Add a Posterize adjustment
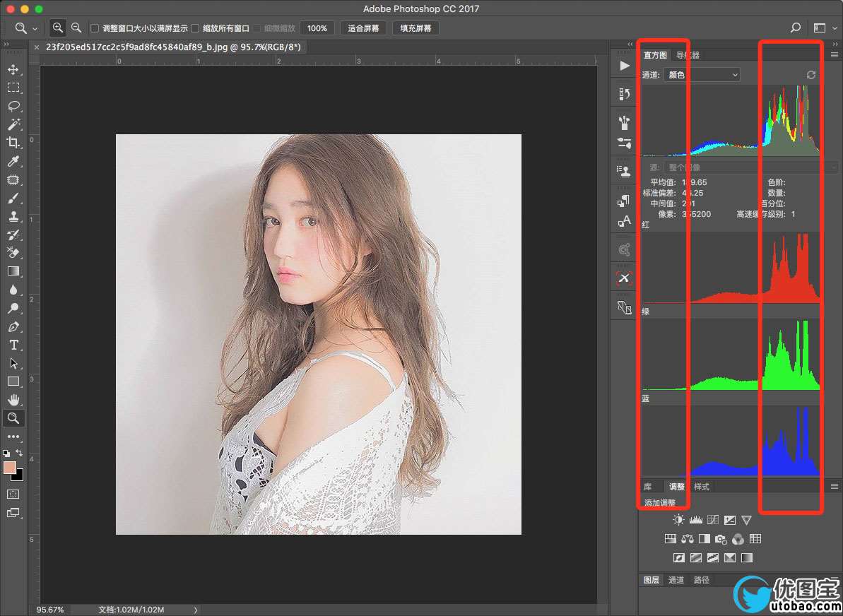The height and width of the screenshot is (616, 843). click(x=696, y=558)
